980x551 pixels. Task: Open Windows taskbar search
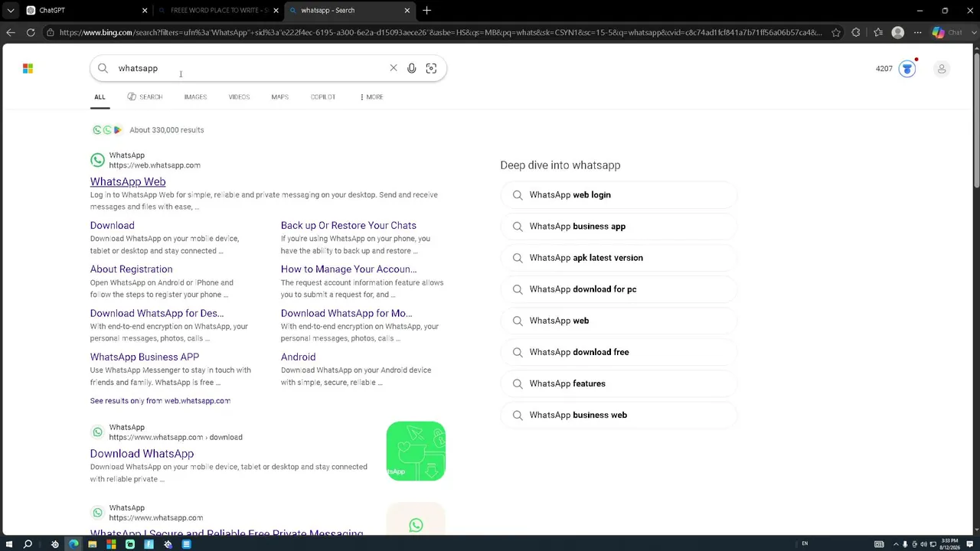[28, 544]
